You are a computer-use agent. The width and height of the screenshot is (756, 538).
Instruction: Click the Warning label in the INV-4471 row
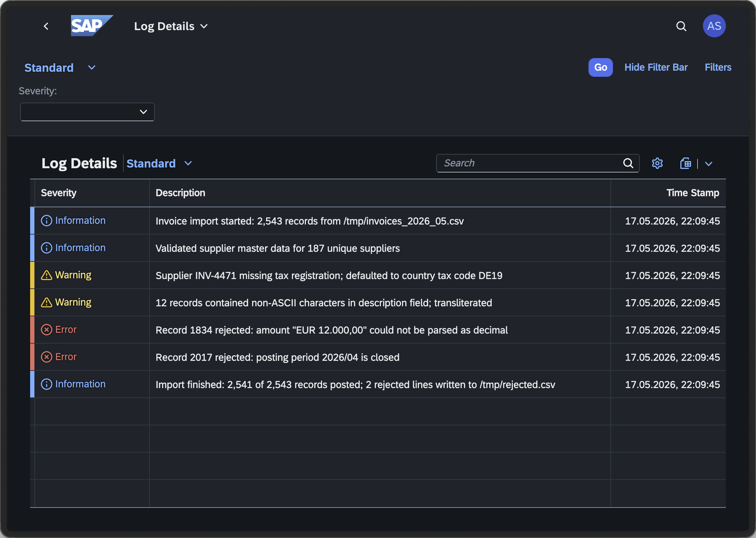73,275
